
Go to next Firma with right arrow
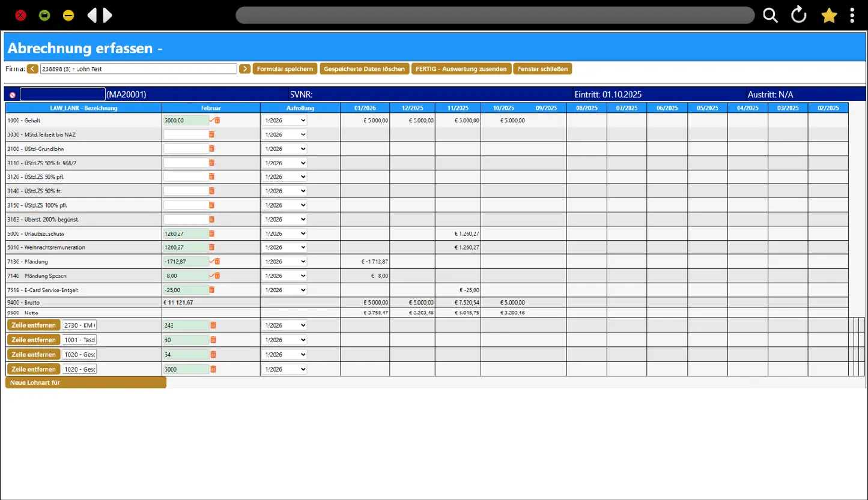click(x=244, y=69)
